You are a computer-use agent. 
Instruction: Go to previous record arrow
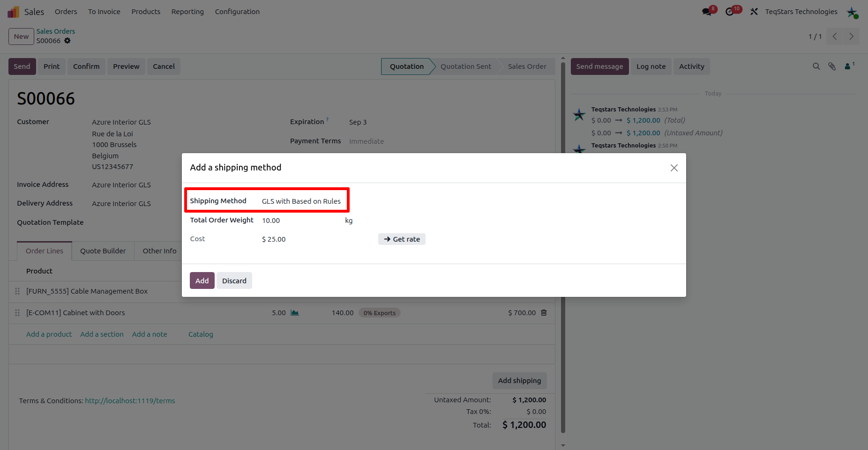[835, 37]
